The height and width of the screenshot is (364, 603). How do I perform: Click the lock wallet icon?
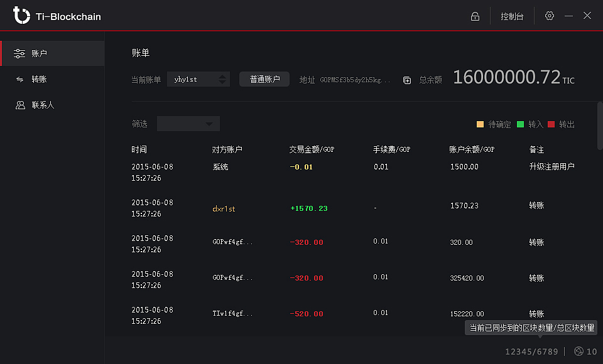click(x=475, y=16)
